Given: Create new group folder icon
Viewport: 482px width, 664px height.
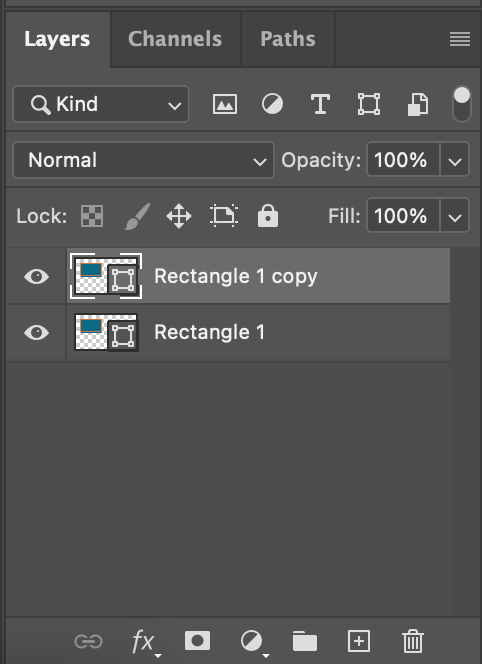Looking at the screenshot, I should point(305,641).
